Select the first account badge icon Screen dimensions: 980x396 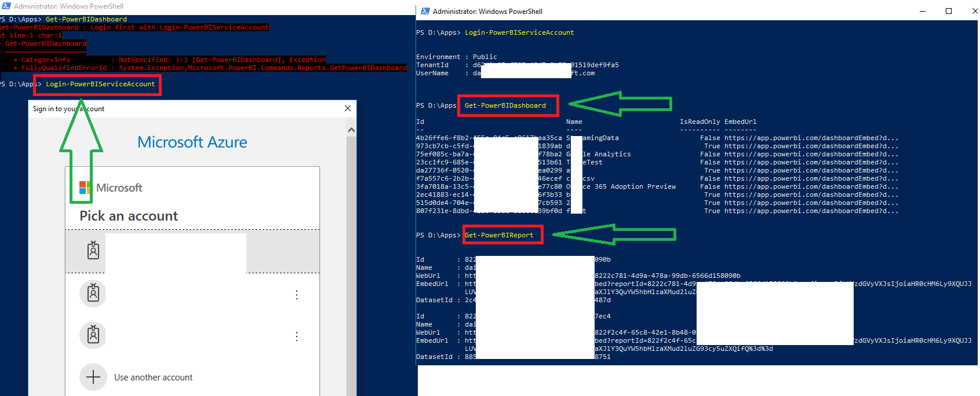[x=93, y=250]
